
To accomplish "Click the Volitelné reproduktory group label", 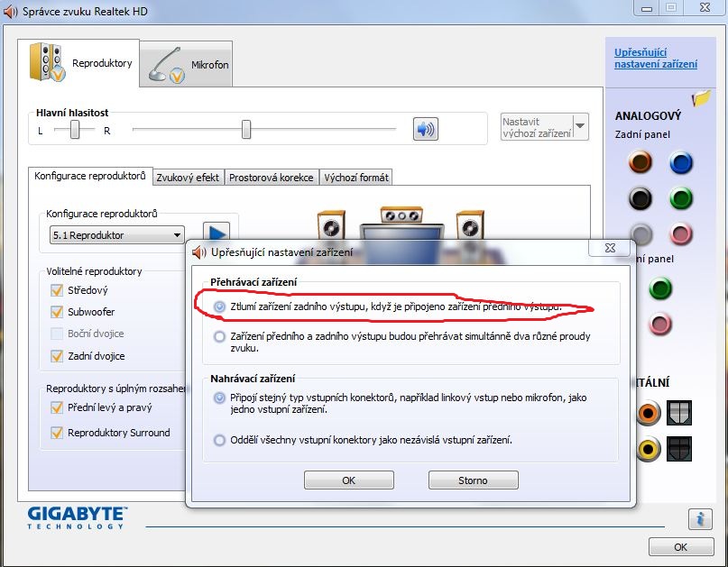I will pyautogui.click(x=94, y=271).
